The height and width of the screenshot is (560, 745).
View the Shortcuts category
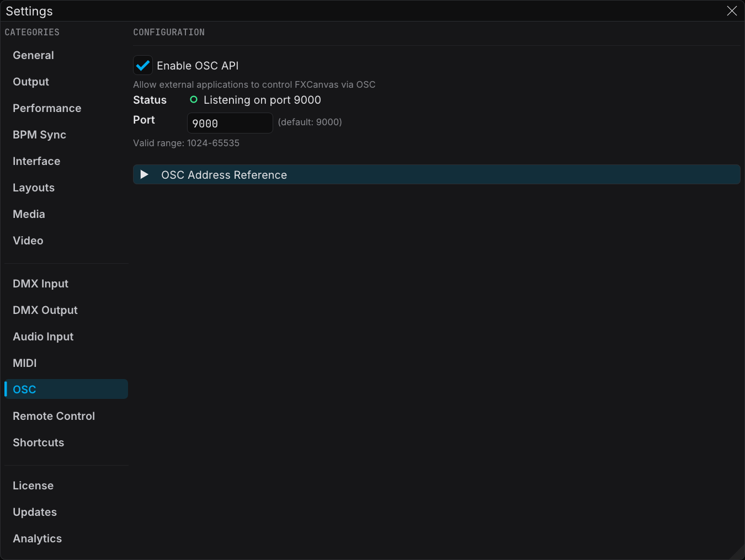(66, 442)
